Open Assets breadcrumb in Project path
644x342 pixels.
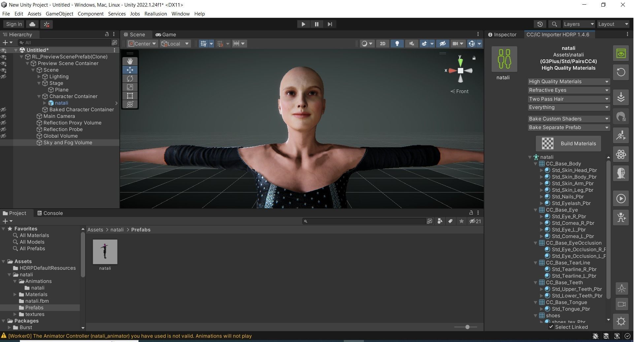95,230
